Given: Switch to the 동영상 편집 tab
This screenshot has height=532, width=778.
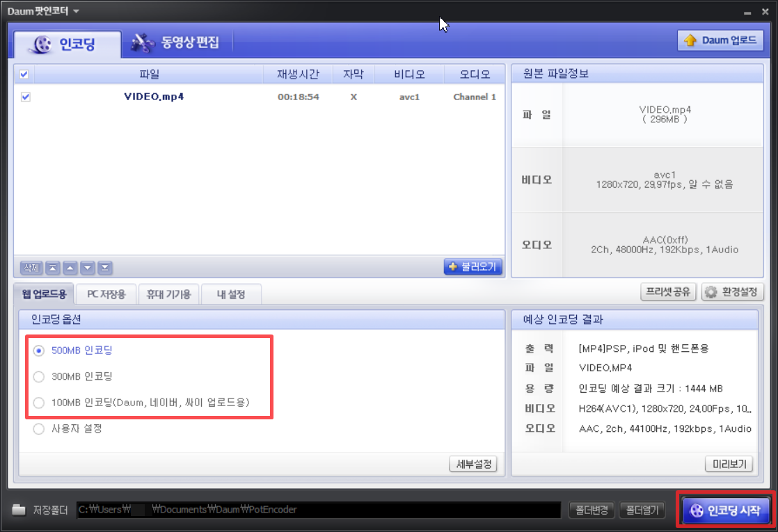Looking at the screenshot, I should click(x=175, y=42).
